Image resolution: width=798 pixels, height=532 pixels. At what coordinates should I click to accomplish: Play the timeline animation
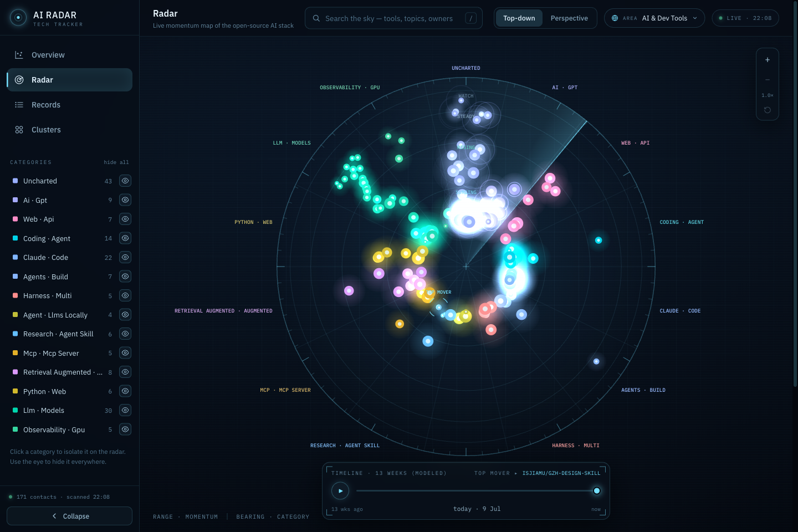coord(340,490)
